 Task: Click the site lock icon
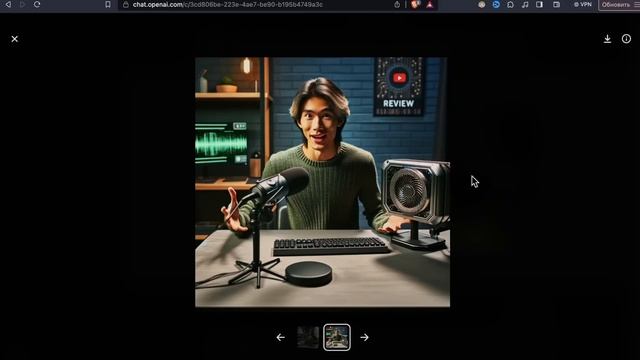(126, 4)
